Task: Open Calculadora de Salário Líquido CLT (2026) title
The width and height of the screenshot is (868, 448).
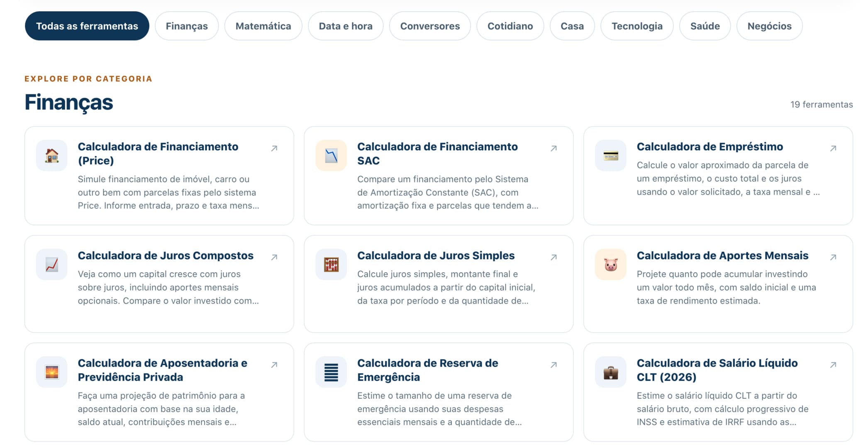Action: click(717, 370)
